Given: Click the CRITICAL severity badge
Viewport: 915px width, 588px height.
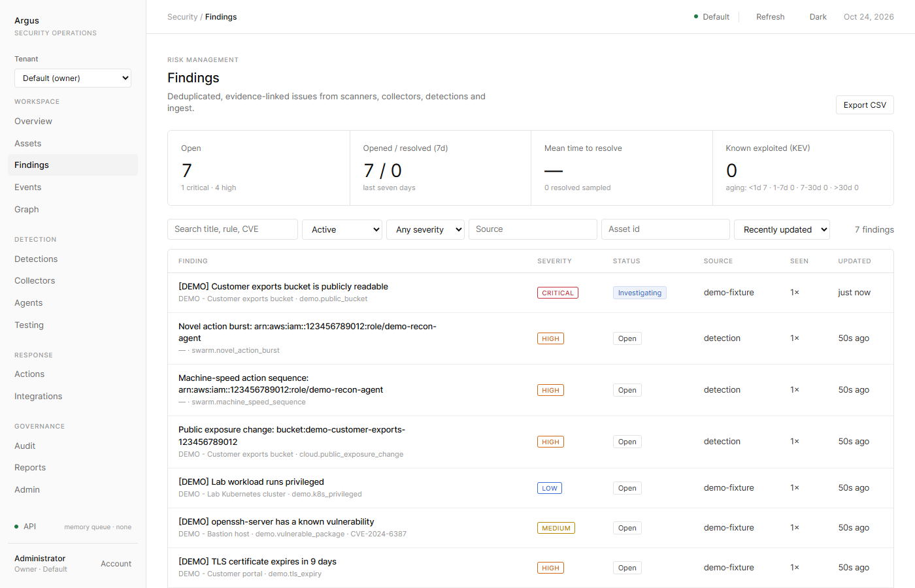Looking at the screenshot, I should (x=557, y=293).
